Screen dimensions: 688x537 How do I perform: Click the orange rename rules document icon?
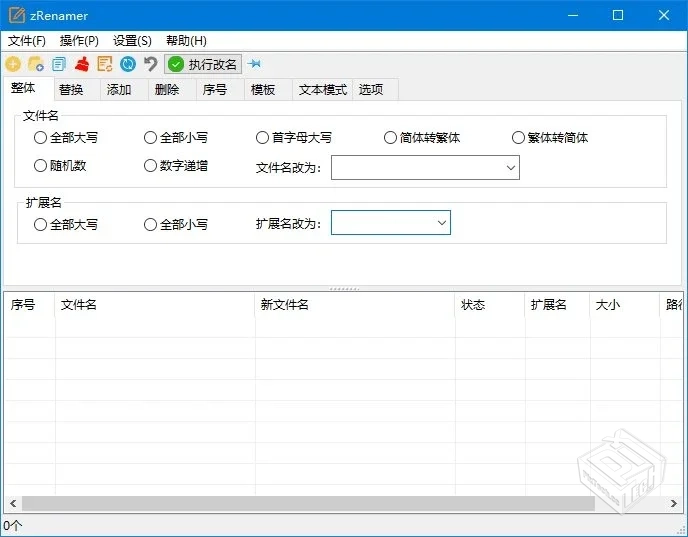click(x=105, y=64)
